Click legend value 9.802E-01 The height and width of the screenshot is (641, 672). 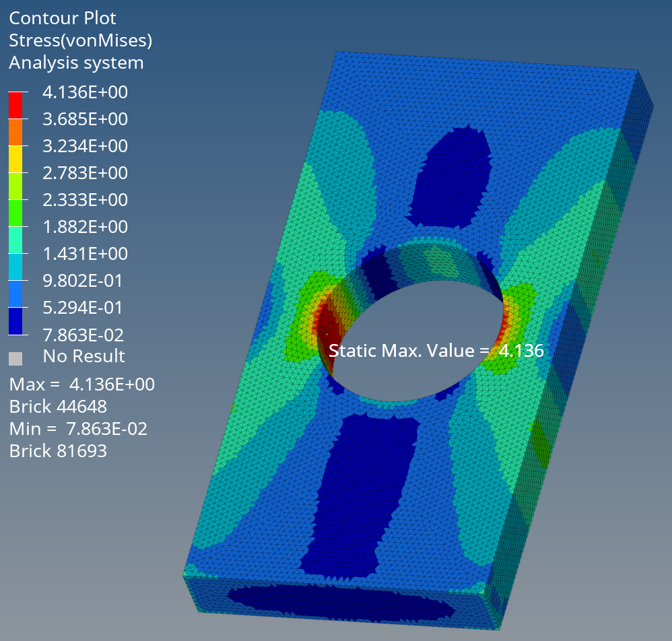click(83, 281)
